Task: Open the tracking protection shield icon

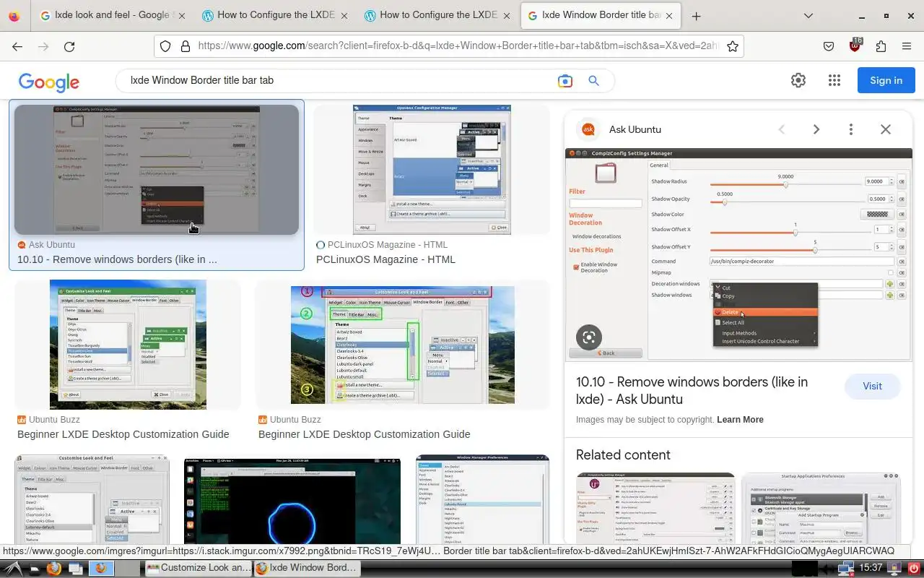Action: pyautogui.click(x=165, y=46)
